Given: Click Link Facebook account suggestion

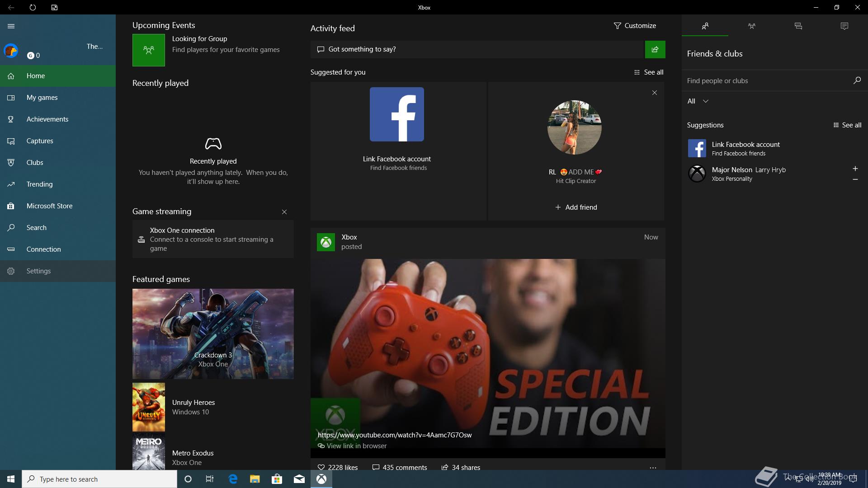Looking at the screenshot, I should pyautogui.click(x=774, y=148).
